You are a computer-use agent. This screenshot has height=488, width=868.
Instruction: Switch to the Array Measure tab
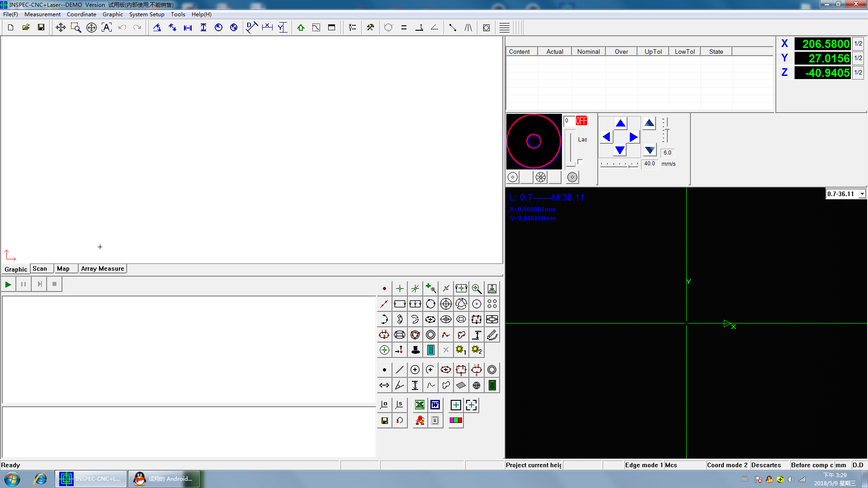tap(103, 268)
